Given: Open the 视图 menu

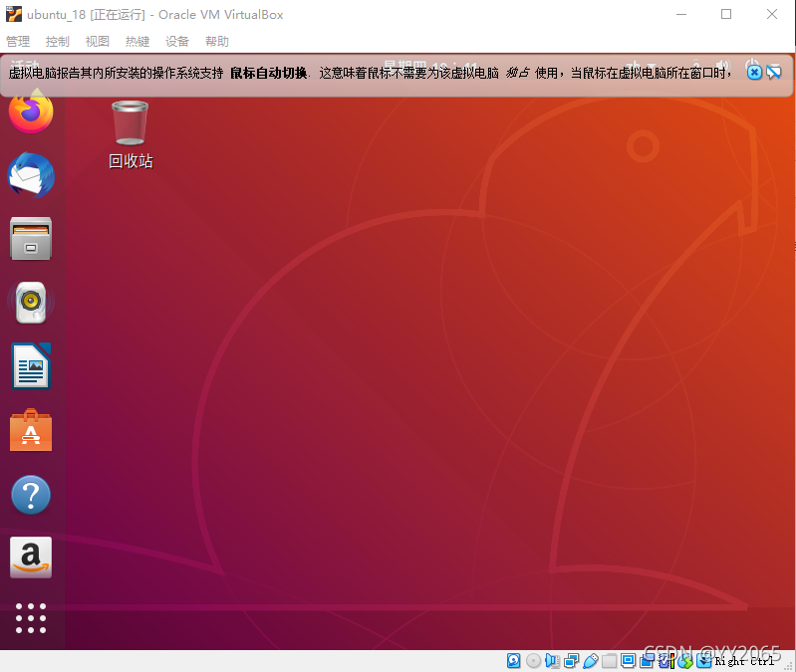Looking at the screenshot, I should coord(98,41).
